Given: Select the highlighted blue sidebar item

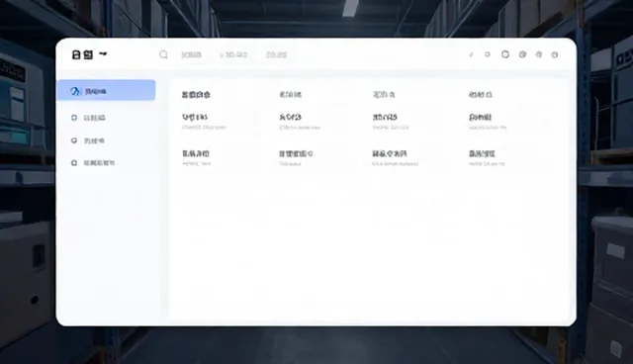Looking at the screenshot, I should point(106,90).
